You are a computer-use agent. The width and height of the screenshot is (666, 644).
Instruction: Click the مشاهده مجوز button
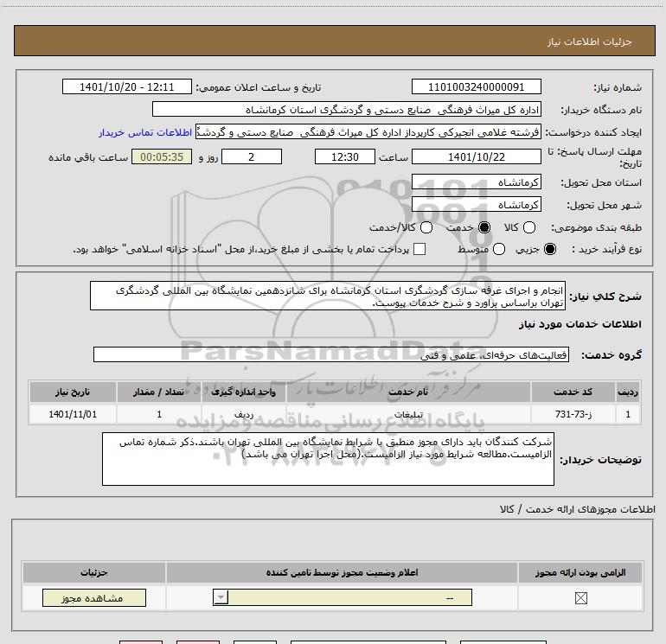pyautogui.click(x=94, y=597)
